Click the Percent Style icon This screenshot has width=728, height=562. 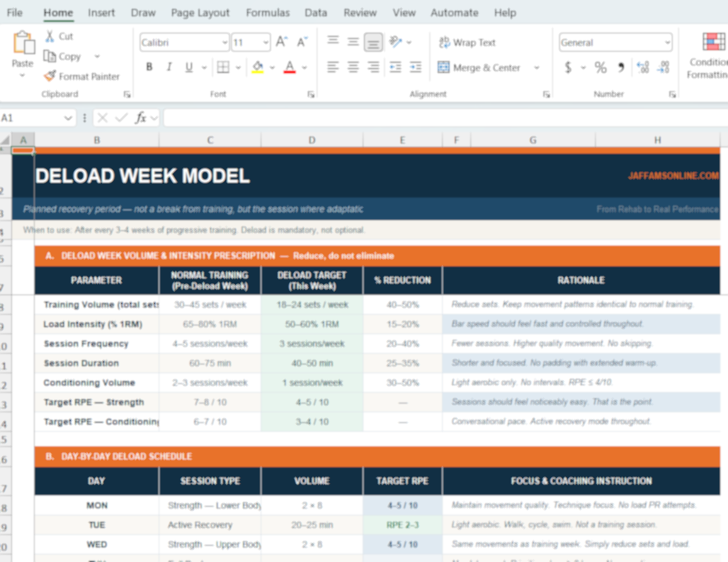pos(600,67)
